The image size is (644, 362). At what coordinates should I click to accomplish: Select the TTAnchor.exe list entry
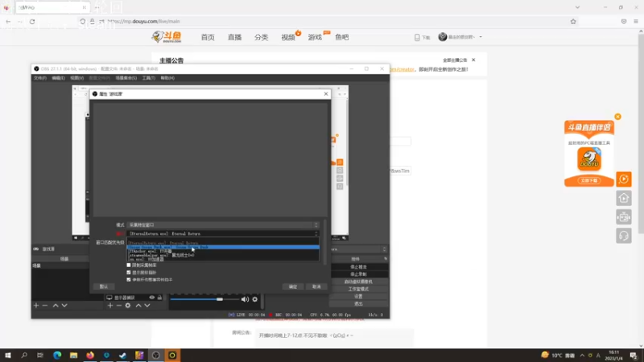pyautogui.click(x=223, y=251)
